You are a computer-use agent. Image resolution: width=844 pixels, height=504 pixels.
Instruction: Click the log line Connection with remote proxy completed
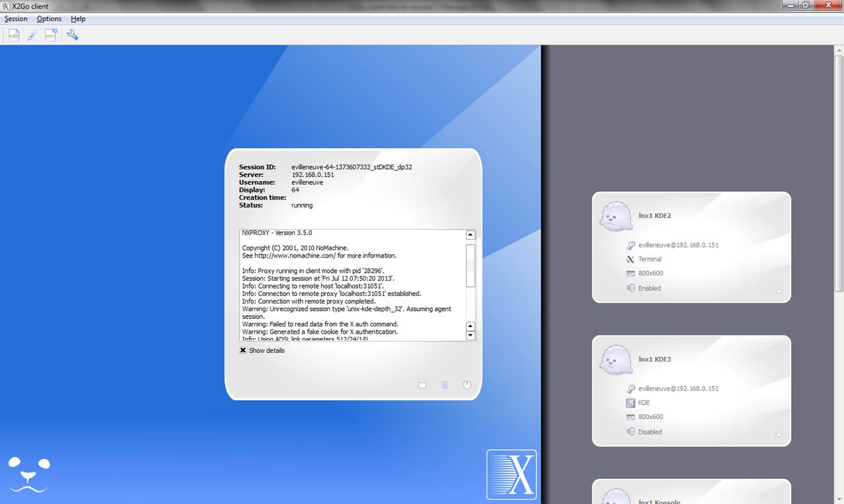click(309, 301)
